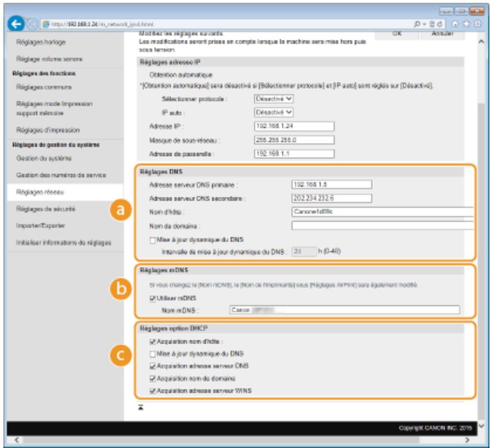Open Initialiser informations de réglages
The image size is (490, 448).
63,243
